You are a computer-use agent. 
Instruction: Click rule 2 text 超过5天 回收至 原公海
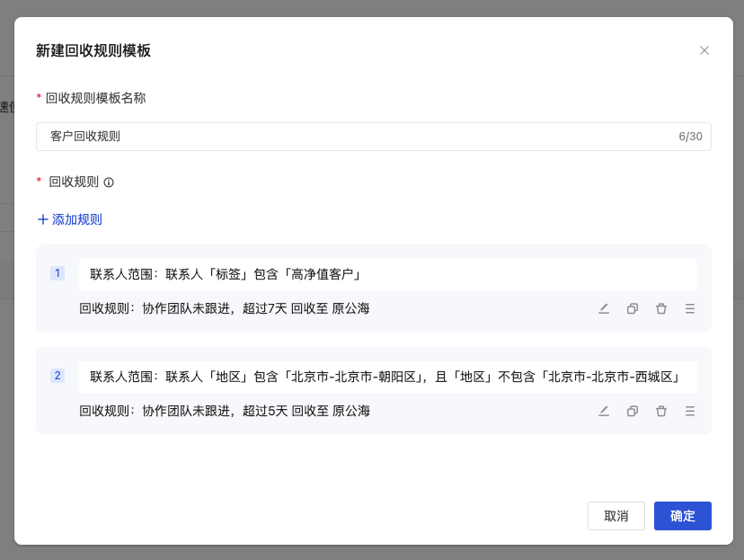tap(306, 411)
